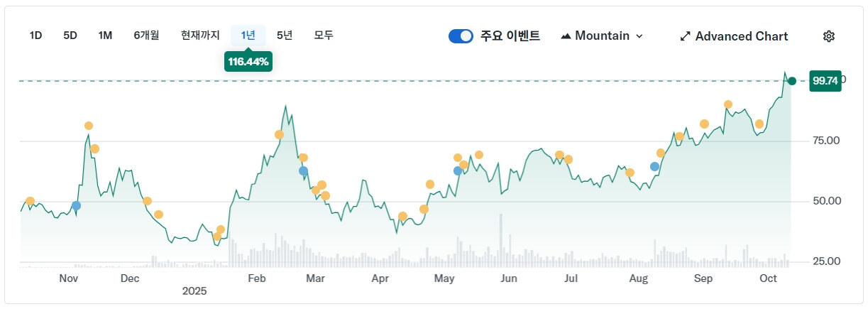Click the green current price end dot

pos(792,81)
